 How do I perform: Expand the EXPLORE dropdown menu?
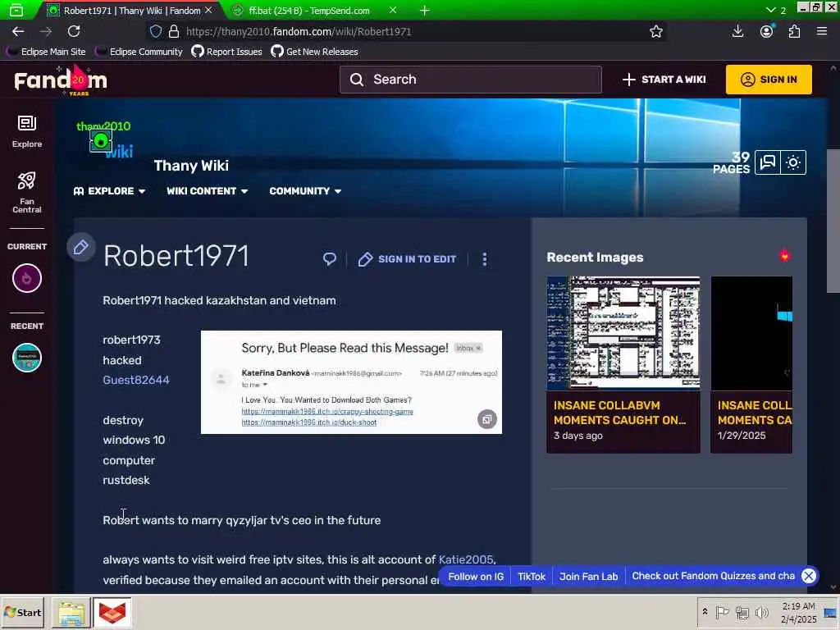(x=109, y=191)
